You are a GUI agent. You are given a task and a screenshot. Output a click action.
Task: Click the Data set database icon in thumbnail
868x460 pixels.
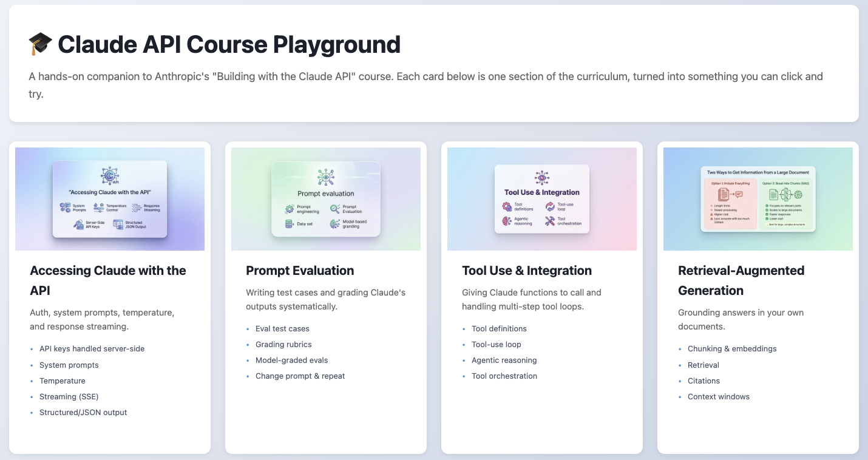click(x=290, y=224)
